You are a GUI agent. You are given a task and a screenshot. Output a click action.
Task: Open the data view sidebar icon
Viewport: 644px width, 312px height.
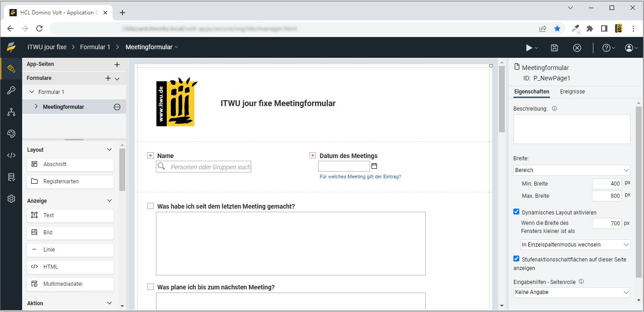coord(11,177)
